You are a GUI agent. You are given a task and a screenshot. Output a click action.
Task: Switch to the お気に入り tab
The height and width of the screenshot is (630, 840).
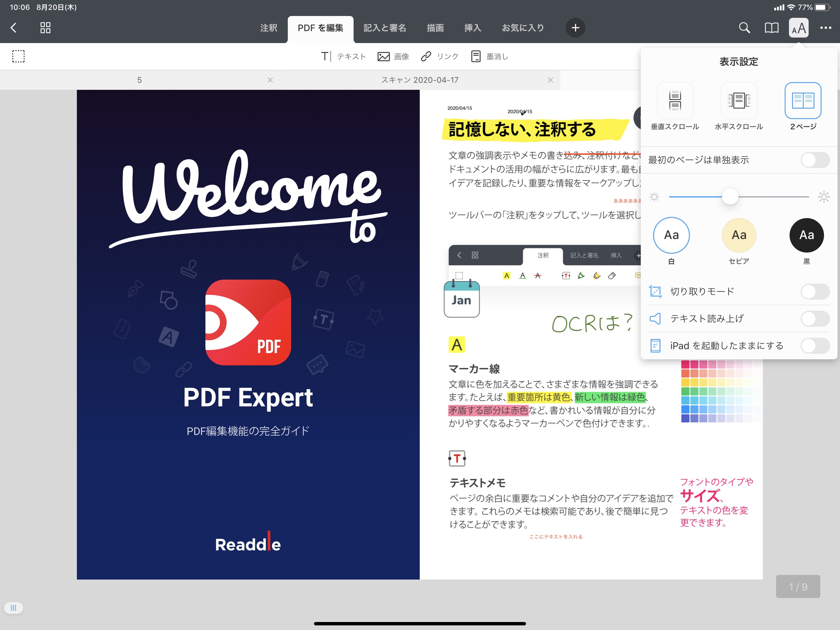(x=523, y=28)
